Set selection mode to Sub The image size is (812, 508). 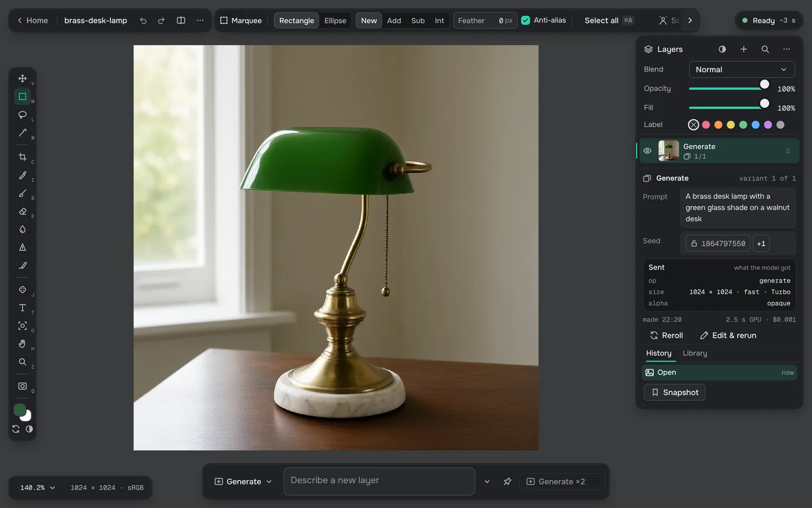[x=418, y=20]
